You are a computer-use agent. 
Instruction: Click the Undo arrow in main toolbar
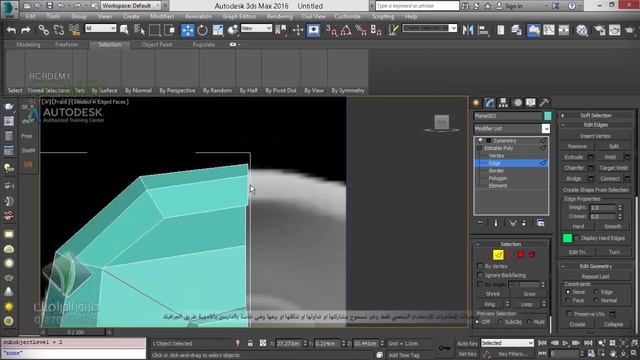[x=11, y=30]
